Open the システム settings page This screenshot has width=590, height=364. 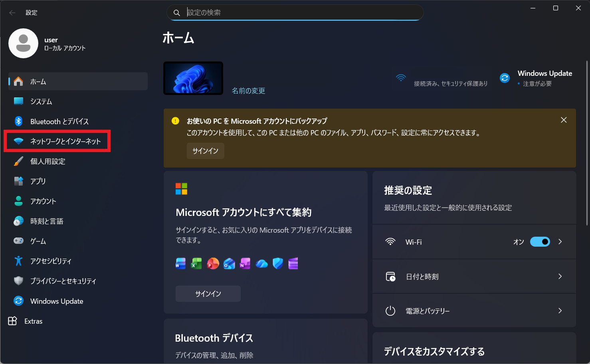41,101
